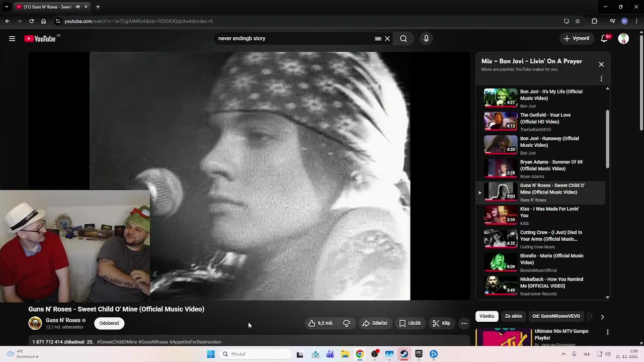644x362 pixels.
Task: Open the browser home page button
Action: 43,21
